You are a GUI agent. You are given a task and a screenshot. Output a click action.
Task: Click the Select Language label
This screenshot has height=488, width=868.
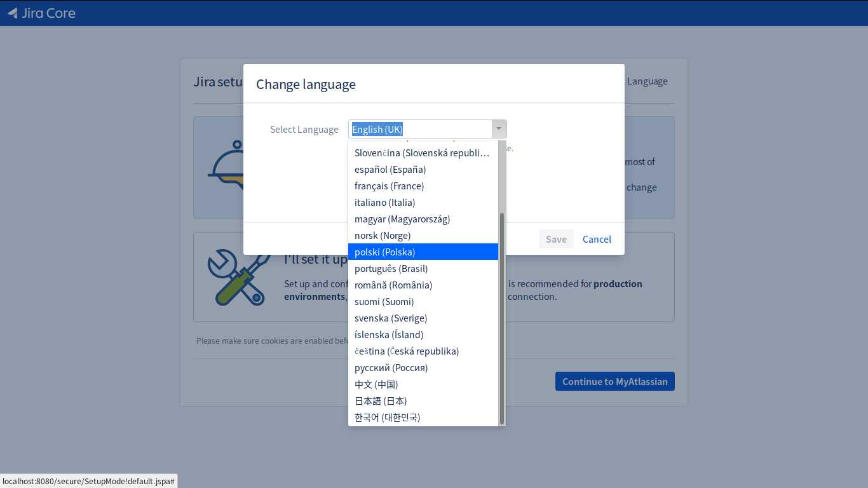coord(304,129)
